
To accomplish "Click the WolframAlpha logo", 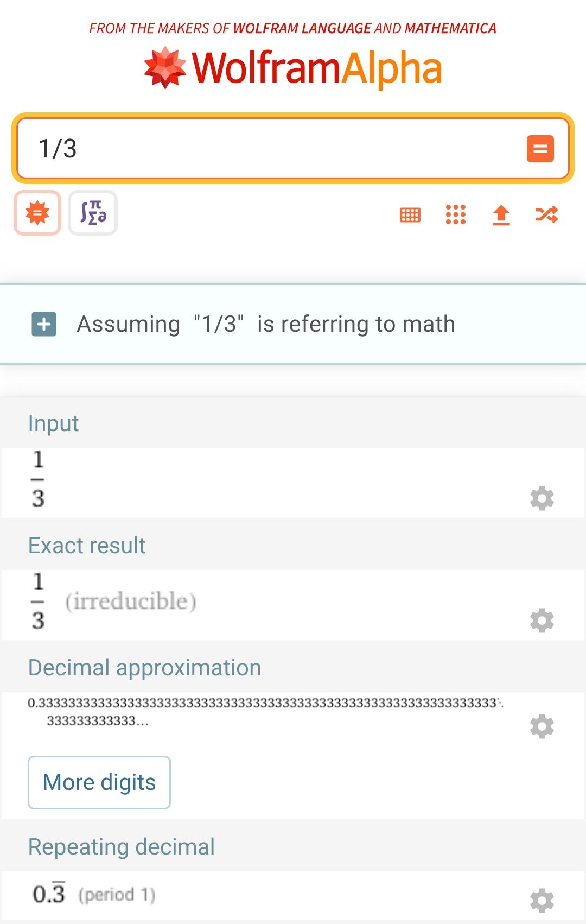I will click(293, 68).
